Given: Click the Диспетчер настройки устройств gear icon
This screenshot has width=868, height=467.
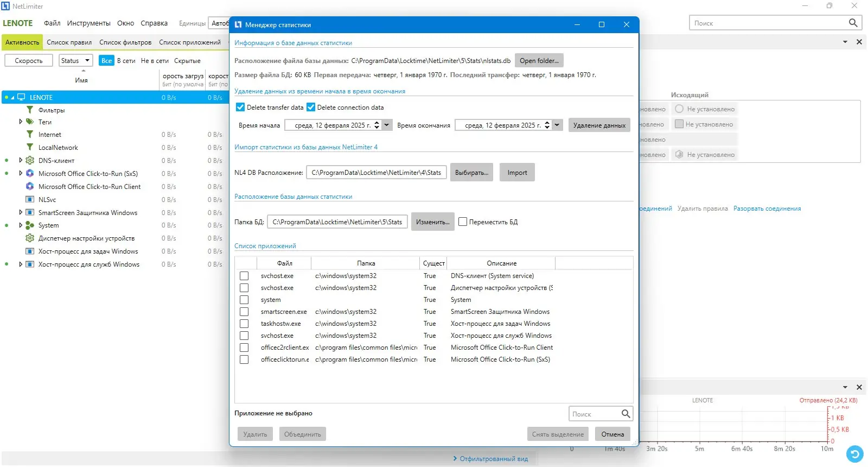Looking at the screenshot, I should click(x=30, y=238).
